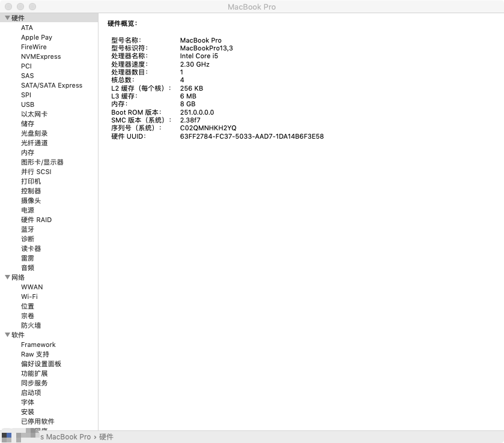Click the computer icon in path bar
Image resolution: width=504 pixels, height=443 pixels.
7,437
